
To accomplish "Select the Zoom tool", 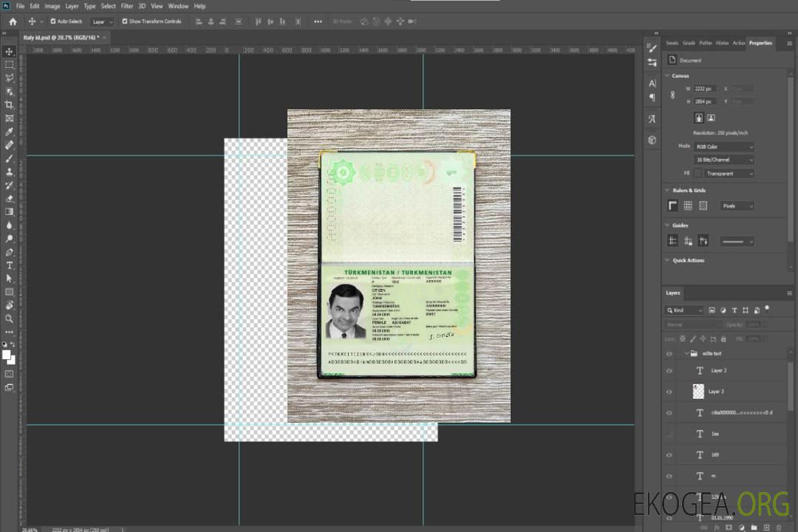I will click(x=9, y=318).
